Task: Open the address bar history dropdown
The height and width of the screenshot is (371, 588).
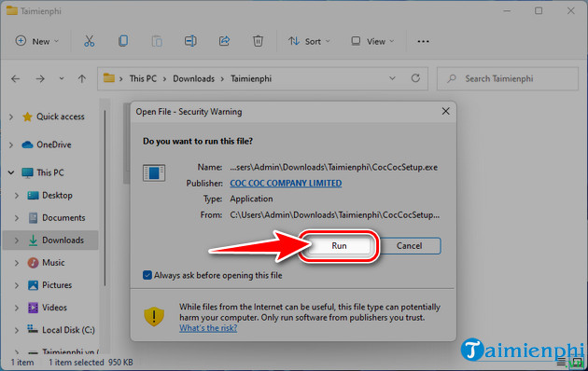Action: click(392, 78)
